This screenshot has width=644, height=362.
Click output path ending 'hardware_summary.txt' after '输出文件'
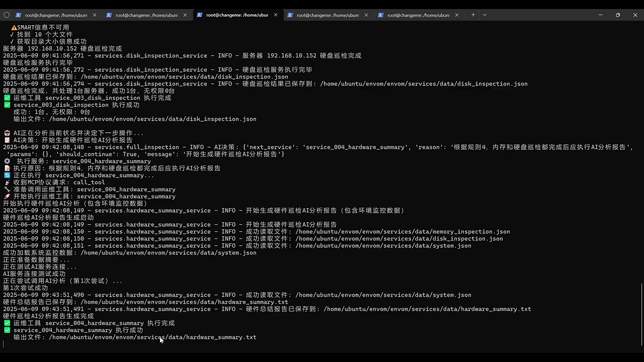pos(152,337)
